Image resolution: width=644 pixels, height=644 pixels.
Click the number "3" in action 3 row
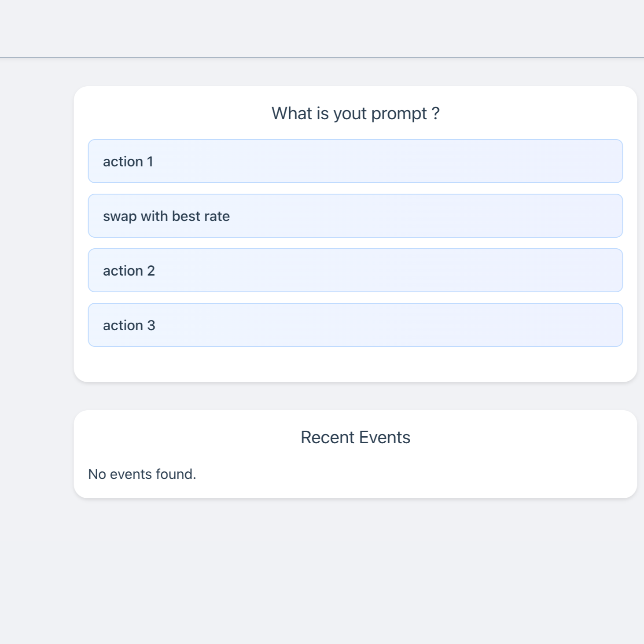(x=151, y=325)
